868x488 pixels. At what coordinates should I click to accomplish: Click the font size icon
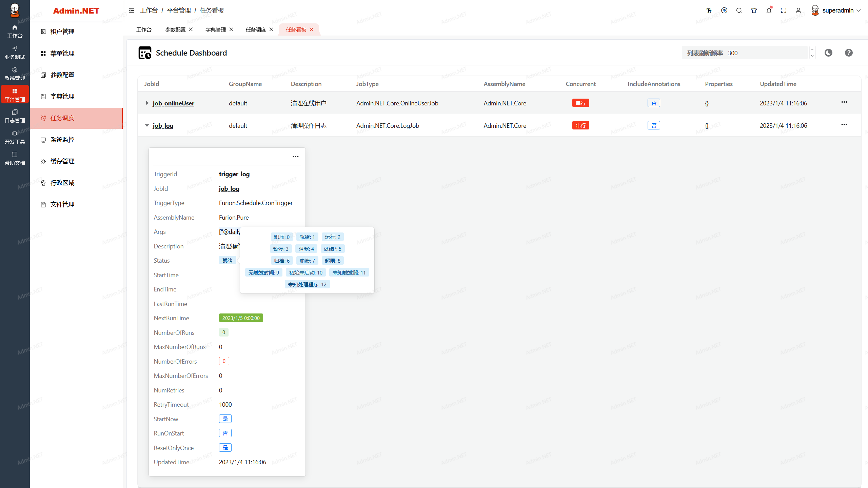pos(709,11)
